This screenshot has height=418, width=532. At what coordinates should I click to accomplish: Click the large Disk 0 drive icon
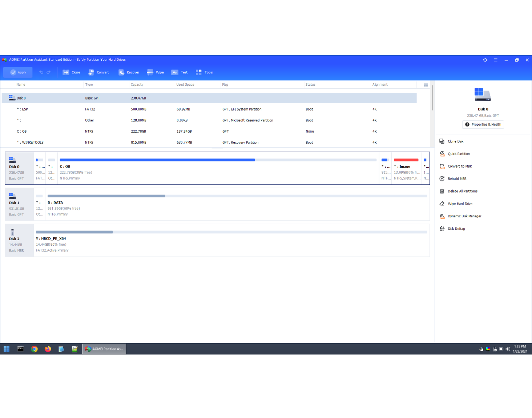[x=483, y=95]
